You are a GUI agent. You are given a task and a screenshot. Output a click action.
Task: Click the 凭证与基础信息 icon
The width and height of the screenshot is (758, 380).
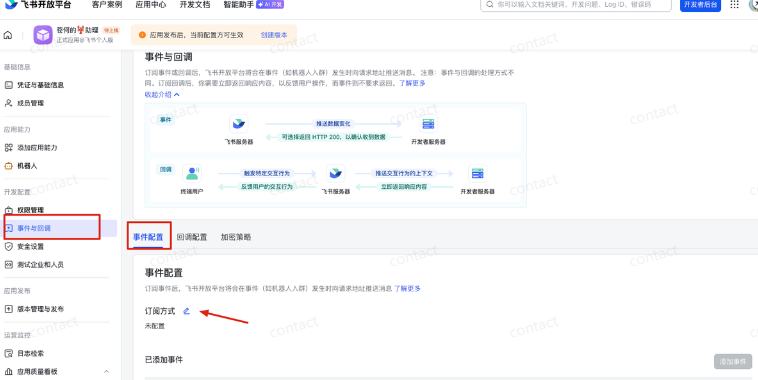click(8, 85)
